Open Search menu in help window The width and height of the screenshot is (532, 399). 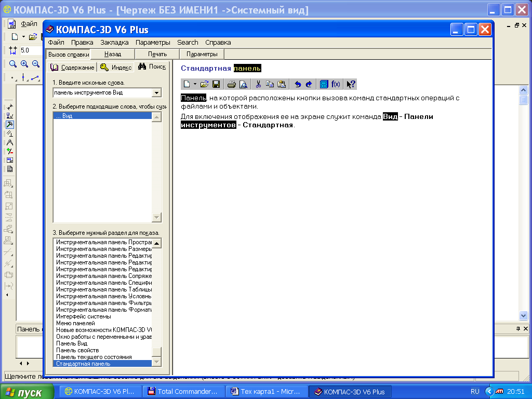[x=188, y=43]
